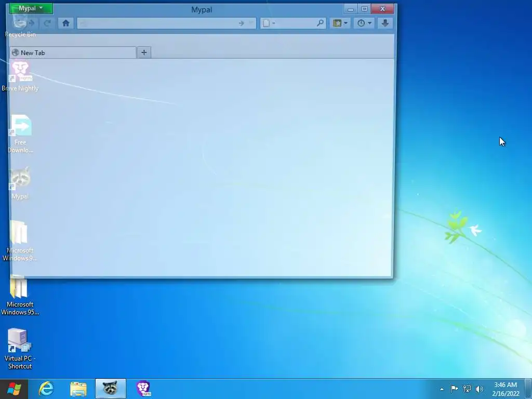
Task: Open the network status tray icon
Action: point(467,389)
